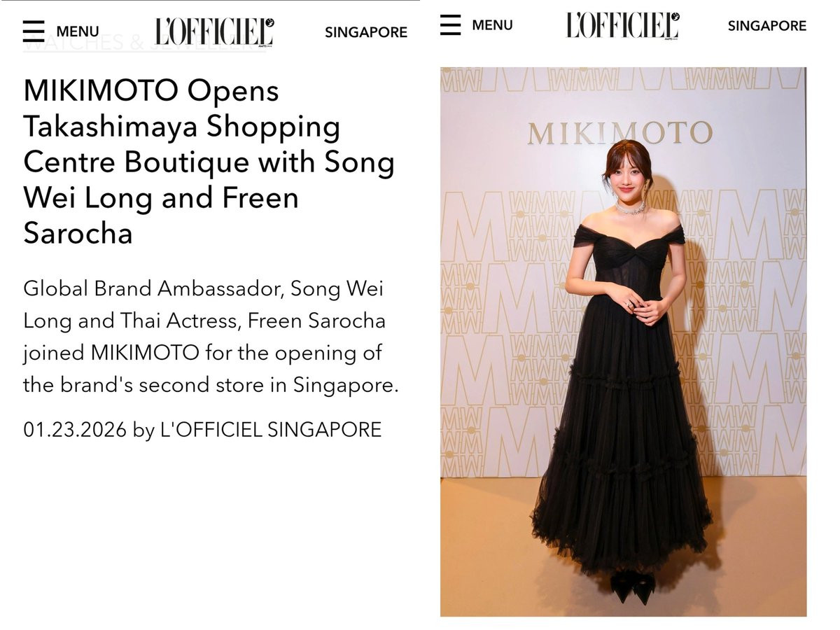Viewport: 840px width, 630px height.
Task: Open the hamburger menu icon in left screenshot
Action: (x=34, y=31)
